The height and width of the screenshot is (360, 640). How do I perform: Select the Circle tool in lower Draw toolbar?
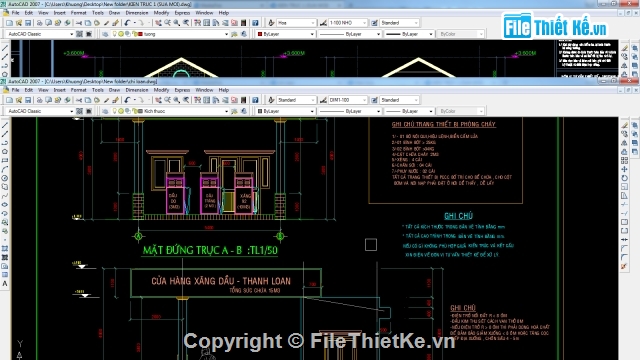coord(5,178)
